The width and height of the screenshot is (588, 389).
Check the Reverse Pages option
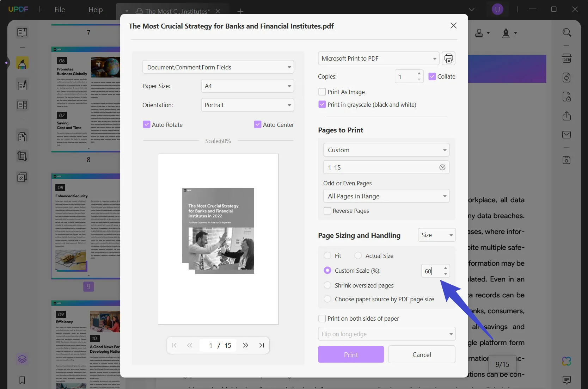(327, 211)
